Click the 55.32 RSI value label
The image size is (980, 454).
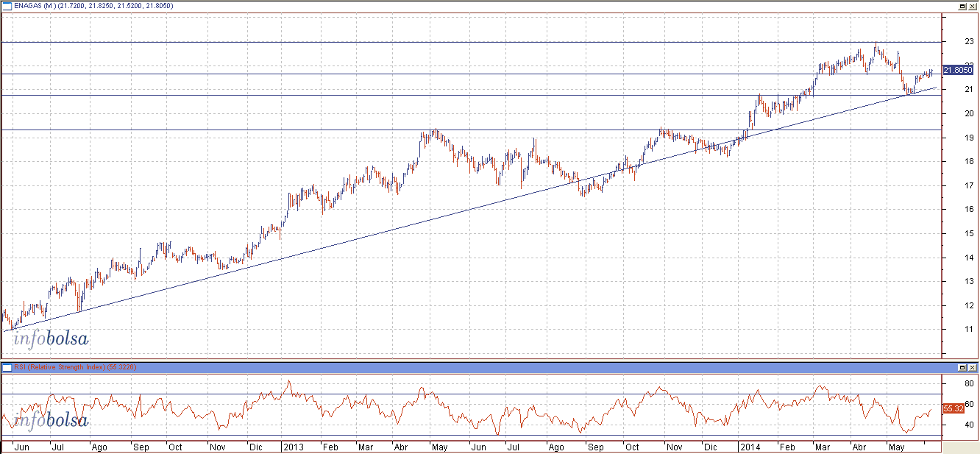click(x=953, y=408)
